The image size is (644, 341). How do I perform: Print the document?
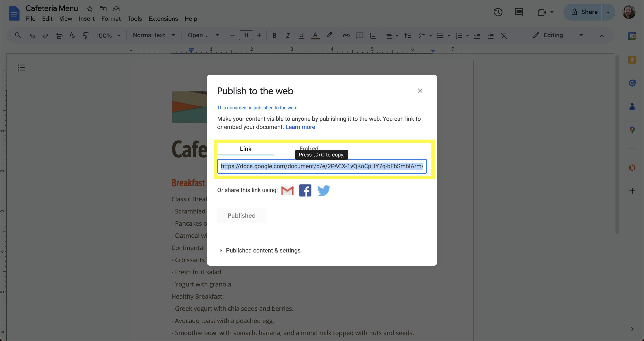tap(59, 35)
